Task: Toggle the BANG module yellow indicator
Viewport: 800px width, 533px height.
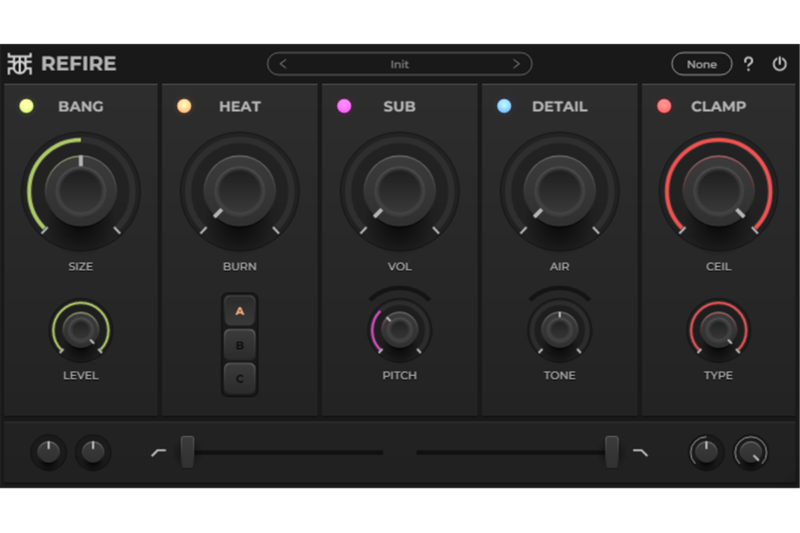Action: 26,106
